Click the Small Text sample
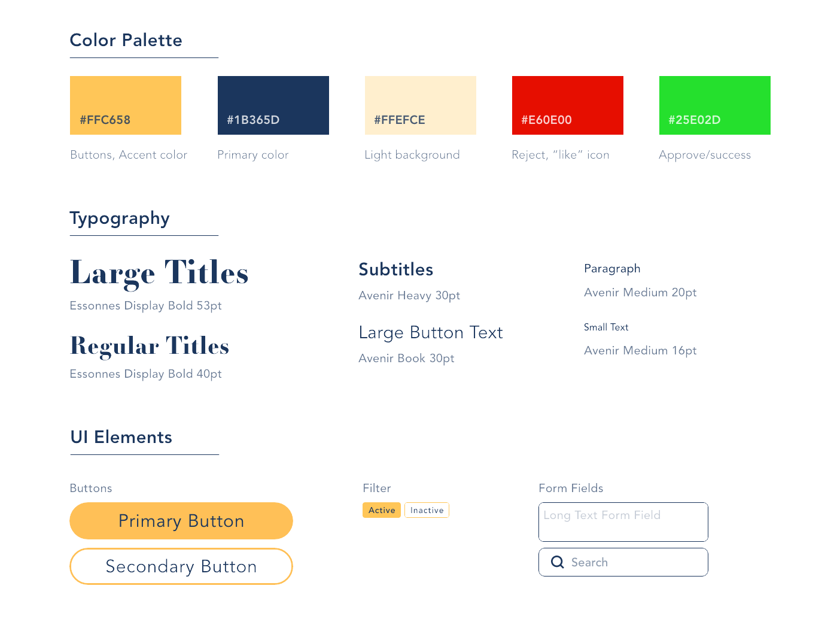This screenshot has width=840, height=625. tap(606, 327)
